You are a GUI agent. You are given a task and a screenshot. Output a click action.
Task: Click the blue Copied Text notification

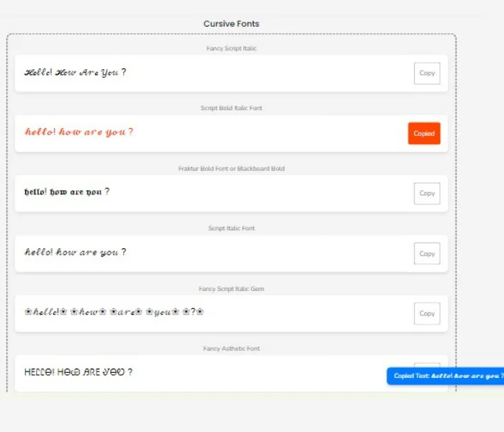446,376
